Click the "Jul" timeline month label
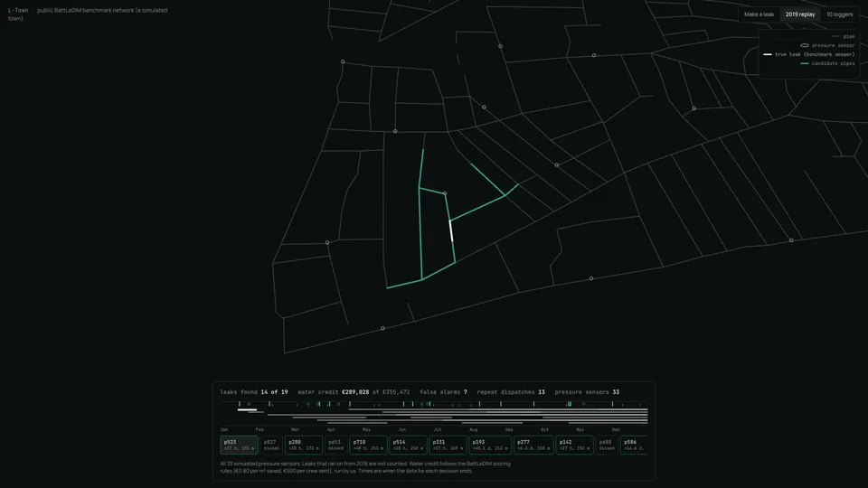The width and height of the screenshot is (868, 488). coord(438,429)
